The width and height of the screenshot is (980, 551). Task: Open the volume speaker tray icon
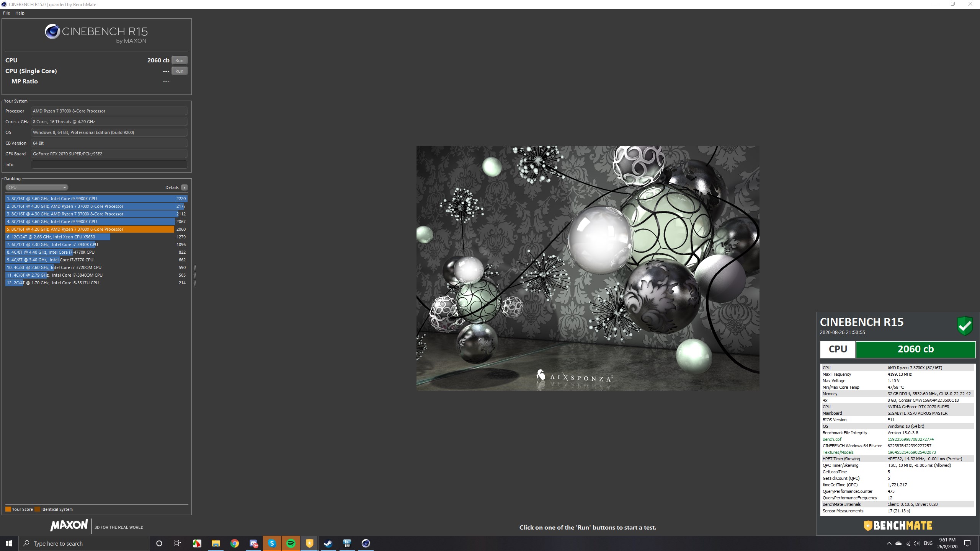[x=916, y=543]
